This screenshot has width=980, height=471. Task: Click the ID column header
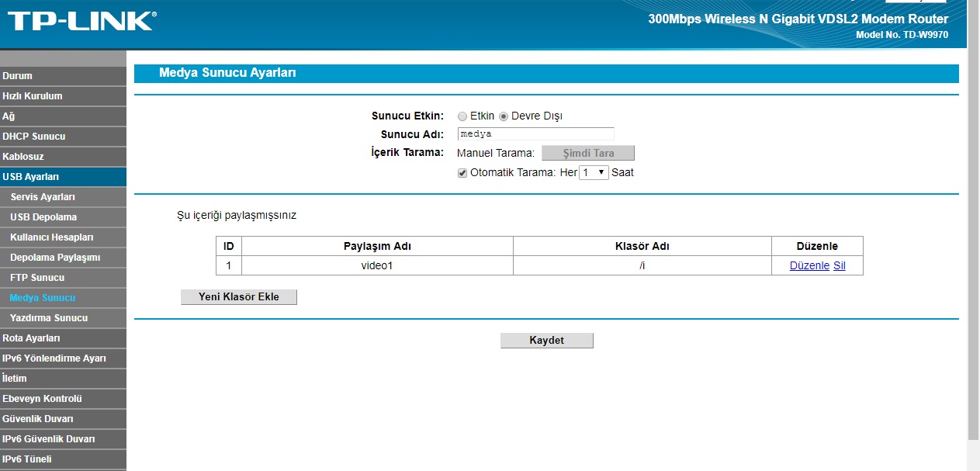coord(229,246)
